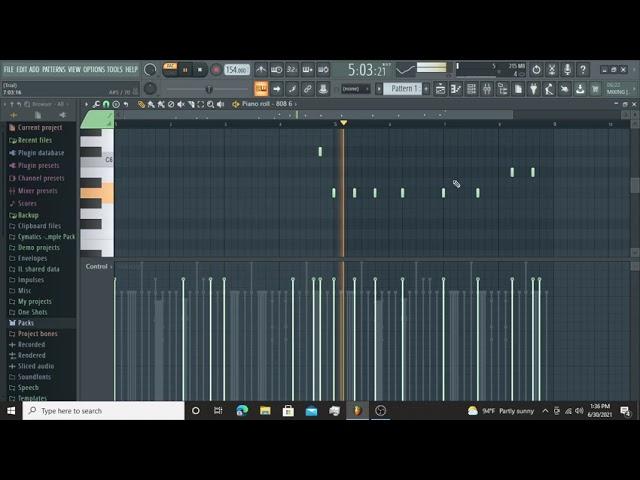Screen dimensions: 640x480
Task: Open the Stamp chord tool in piano roll
Action: pos(116,104)
